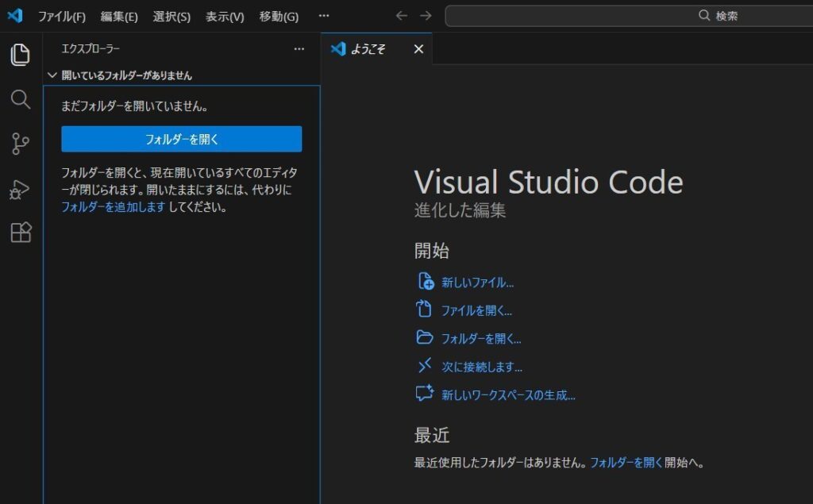Open the Run and Debug view icon

[x=20, y=188]
